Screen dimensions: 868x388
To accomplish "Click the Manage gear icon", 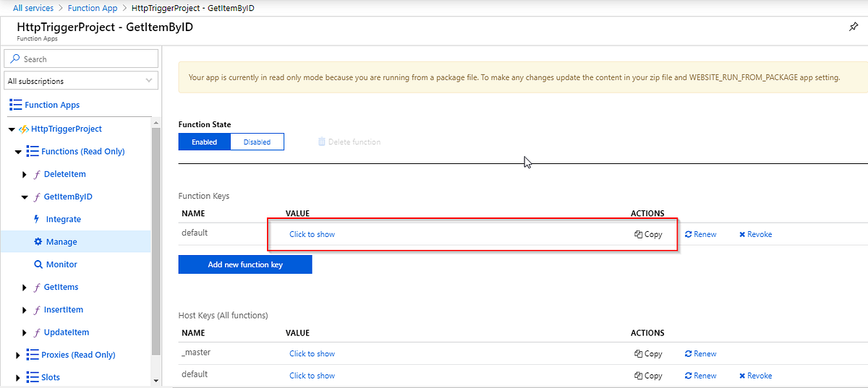I will tap(38, 242).
